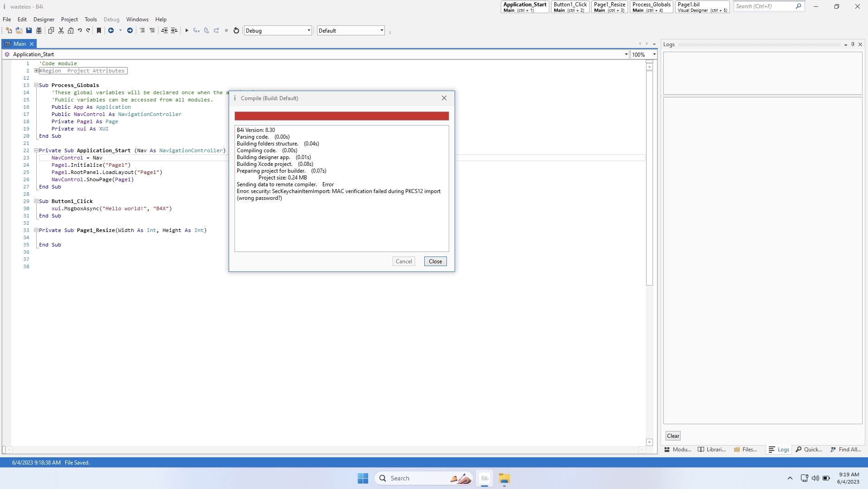Open the Windows menu
Screen dimensions: 868x489
tap(137, 19)
